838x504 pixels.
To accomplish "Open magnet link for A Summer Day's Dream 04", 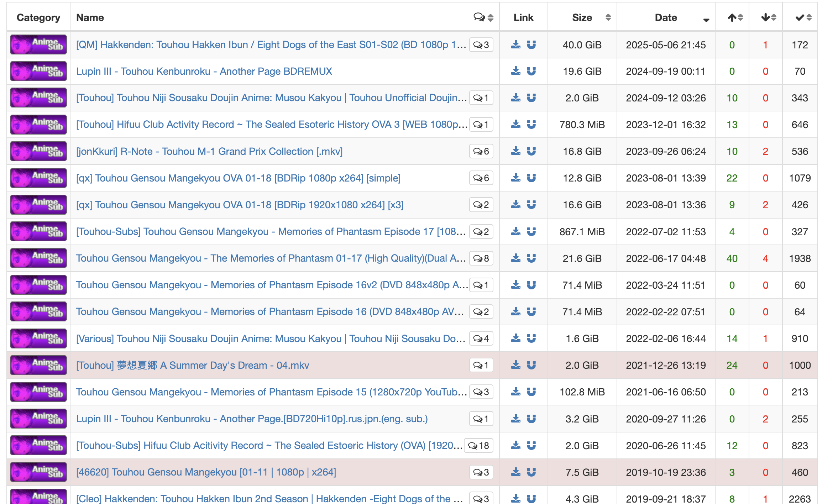I will click(x=531, y=365).
